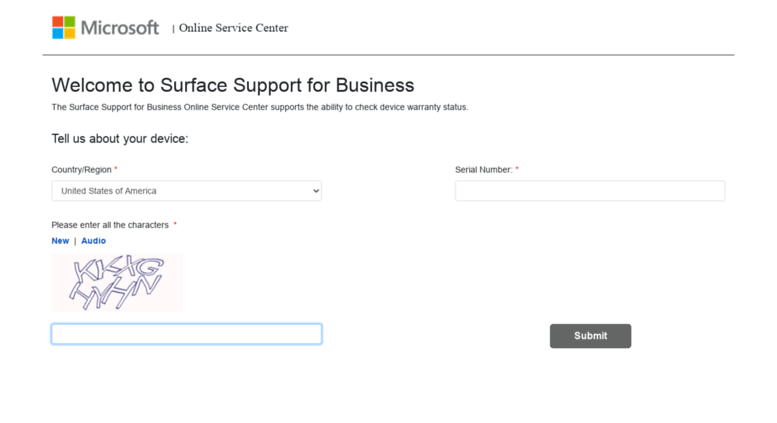Click the warranty status description sentence

point(260,107)
